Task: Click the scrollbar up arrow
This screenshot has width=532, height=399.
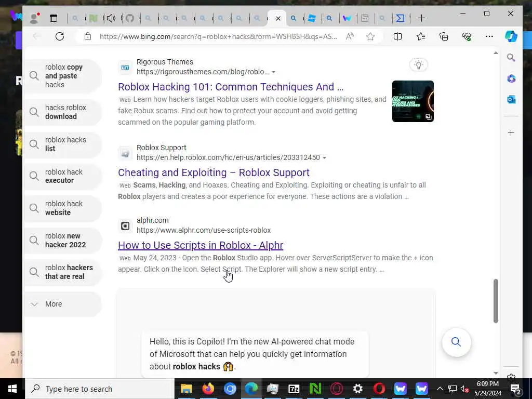Action: pos(496,53)
